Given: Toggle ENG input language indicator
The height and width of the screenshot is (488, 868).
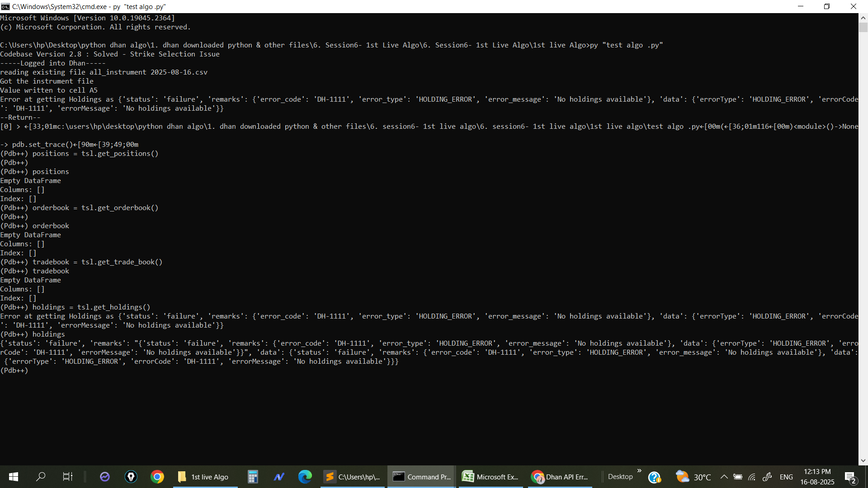Looking at the screenshot, I should pos(786,477).
